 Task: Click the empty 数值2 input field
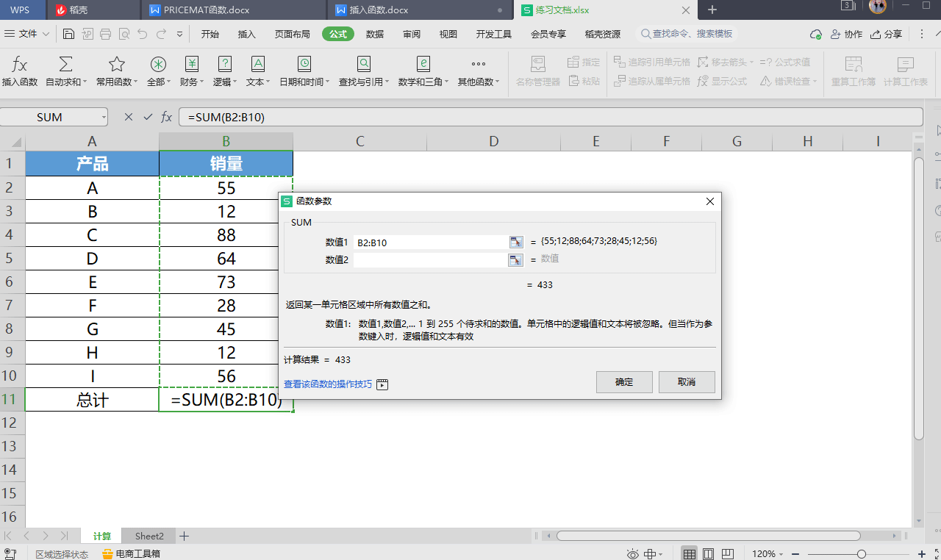(431, 259)
